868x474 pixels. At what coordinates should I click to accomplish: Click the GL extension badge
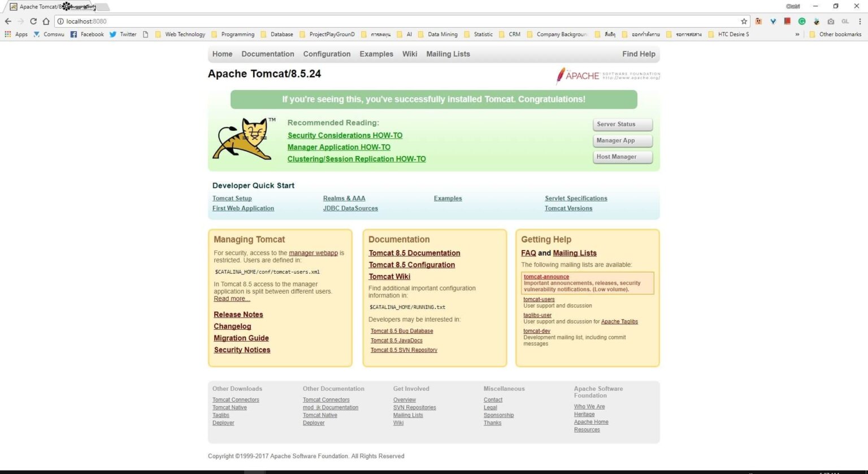(x=845, y=21)
